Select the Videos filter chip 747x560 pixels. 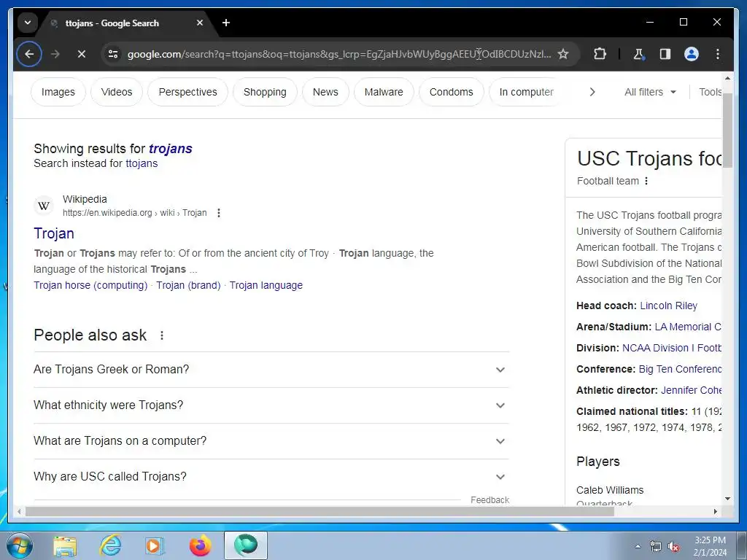[x=117, y=92]
